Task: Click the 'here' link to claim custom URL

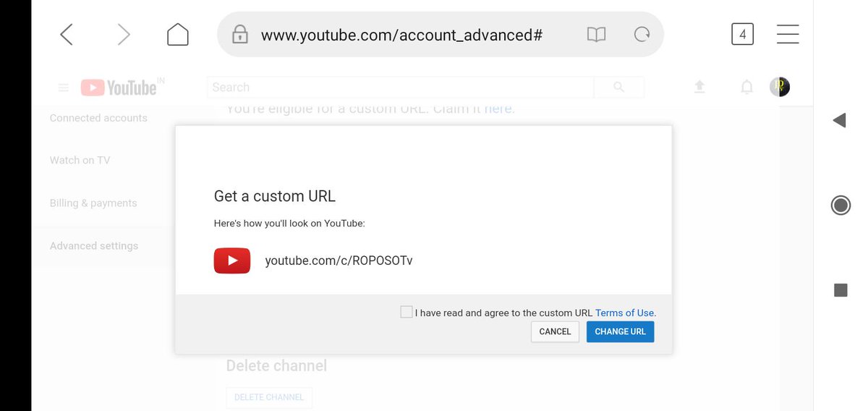Action: 498,109
